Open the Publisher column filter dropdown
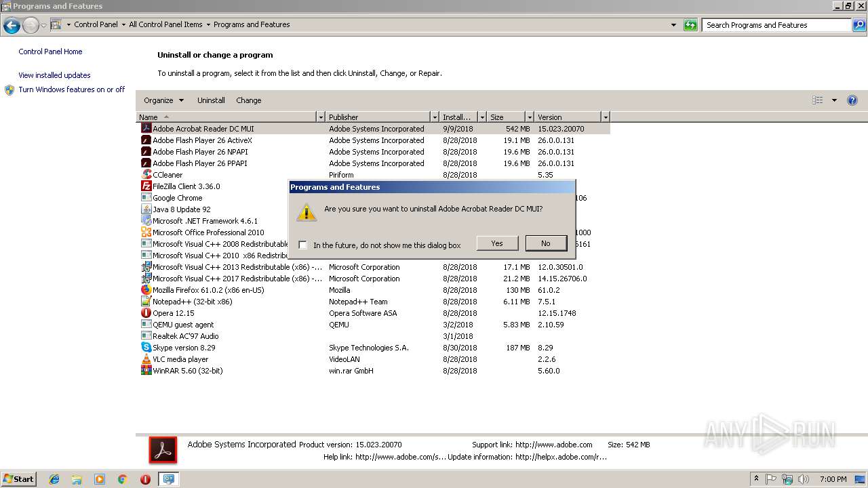The width and height of the screenshot is (868, 488). (x=435, y=117)
